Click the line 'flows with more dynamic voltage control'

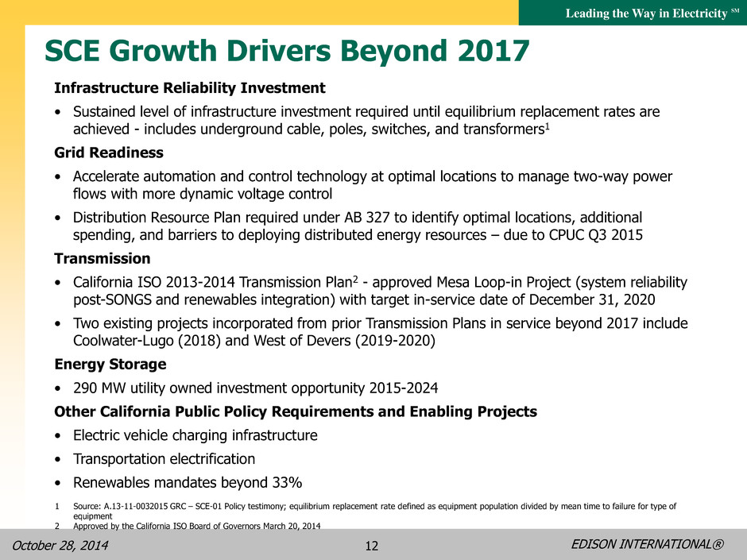click(203, 194)
